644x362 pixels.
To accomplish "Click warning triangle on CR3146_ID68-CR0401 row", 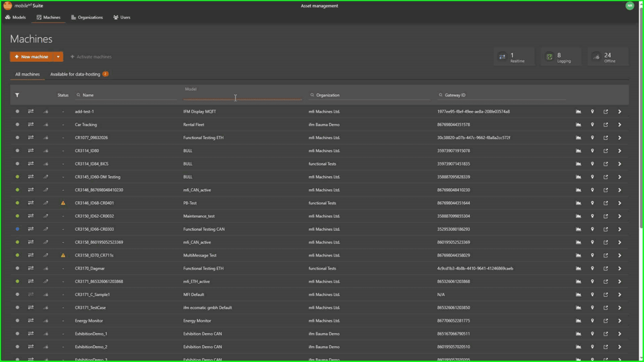I will pos(63,203).
